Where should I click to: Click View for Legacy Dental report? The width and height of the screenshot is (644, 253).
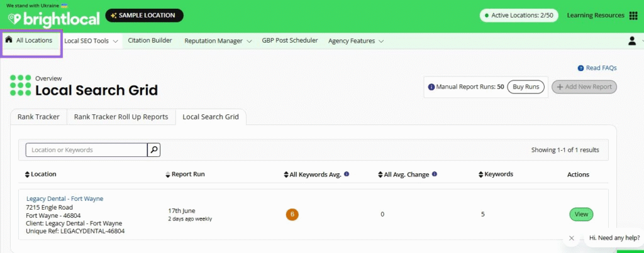coord(581,214)
